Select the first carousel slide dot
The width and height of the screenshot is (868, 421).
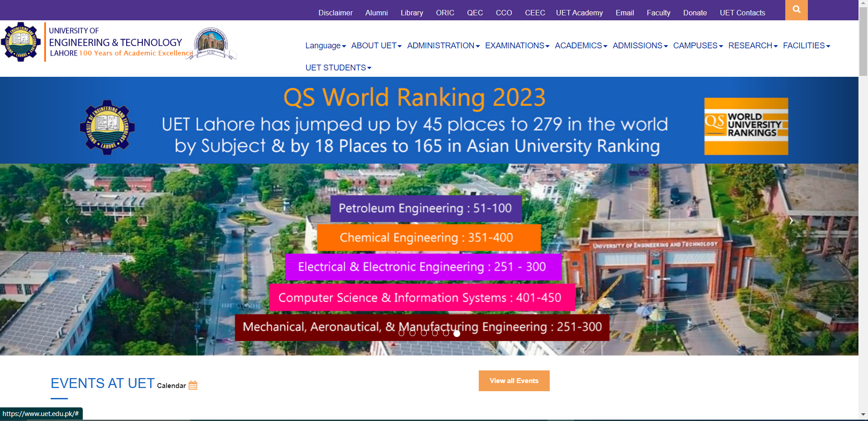401,333
